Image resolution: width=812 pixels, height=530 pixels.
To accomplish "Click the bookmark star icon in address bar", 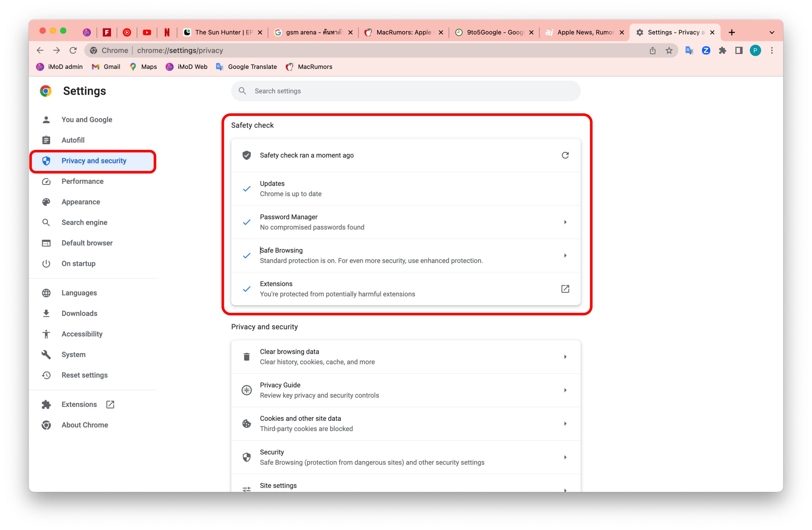I will click(669, 50).
